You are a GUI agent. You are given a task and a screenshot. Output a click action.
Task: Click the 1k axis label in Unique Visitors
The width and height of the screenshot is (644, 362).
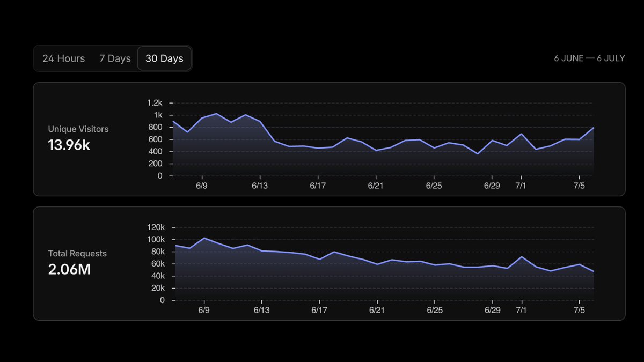158,115
